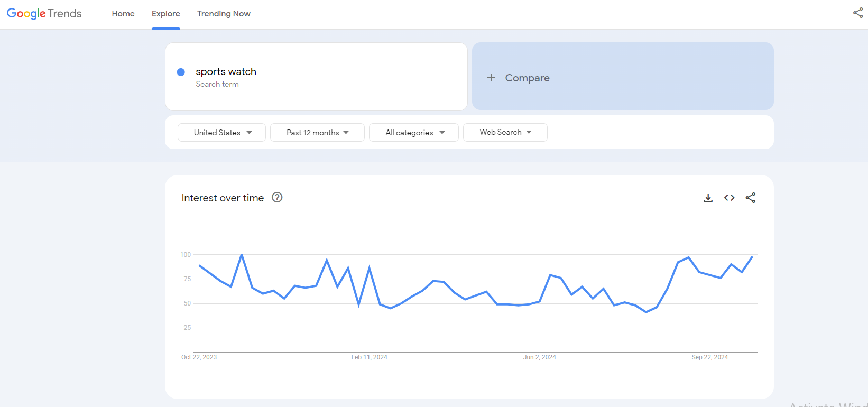
Task: Click the 'Sep 22, 2024' axis label
Action: click(710, 357)
